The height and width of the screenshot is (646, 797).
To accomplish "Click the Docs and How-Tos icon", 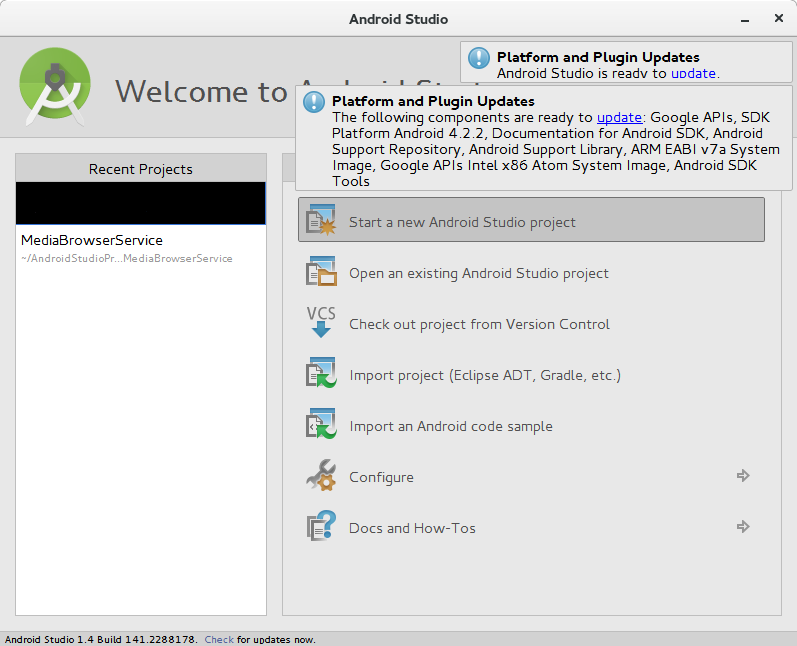I will (321, 527).
